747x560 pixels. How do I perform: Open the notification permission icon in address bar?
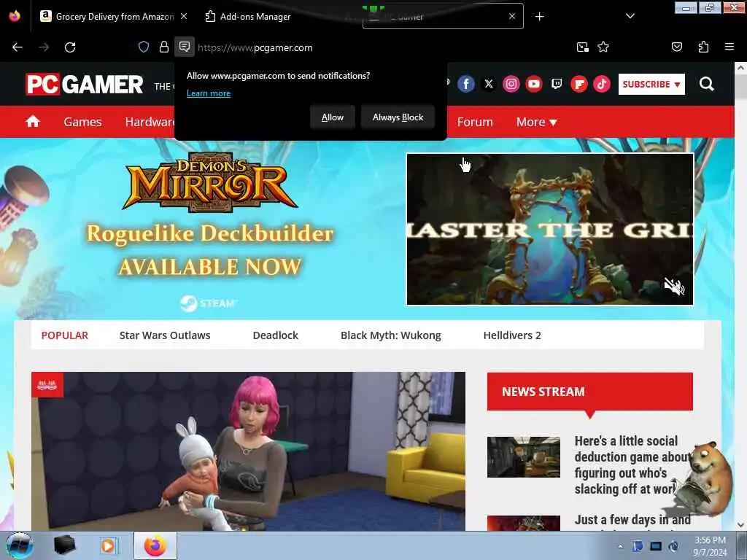click(185, 47)
